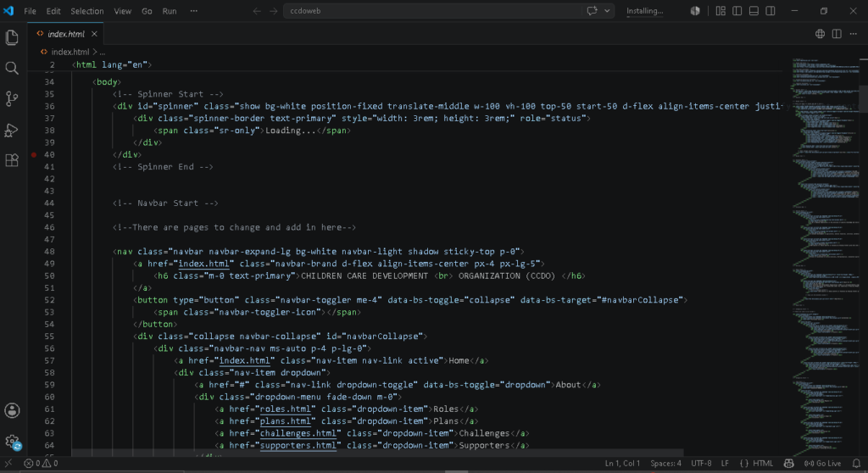Toggle bottom panel visibility
The image size is (868, 473).
(754, 10)
